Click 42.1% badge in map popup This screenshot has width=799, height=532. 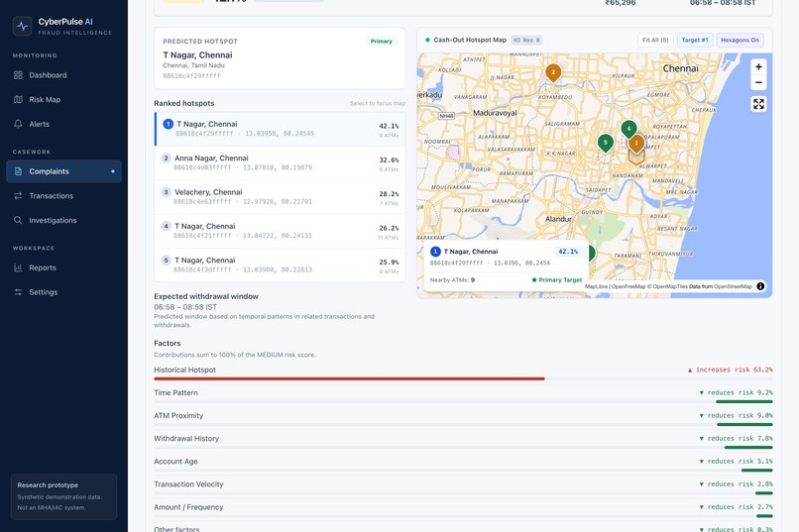click(x=568, y=252)
